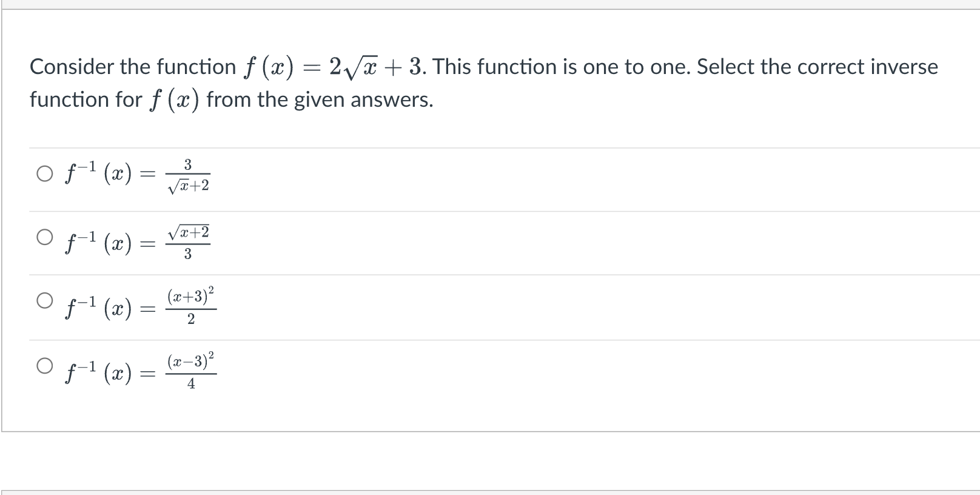This screenshot has width=980, height=495.
Task: Select the radio button for f⁻¹(x) = (x−3)²/4
Action: (x=44, y=366)
